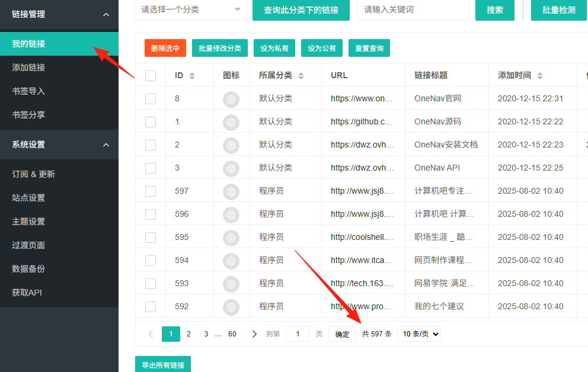
Task: Click the 重置查询 button
Action: click(369, 48)
